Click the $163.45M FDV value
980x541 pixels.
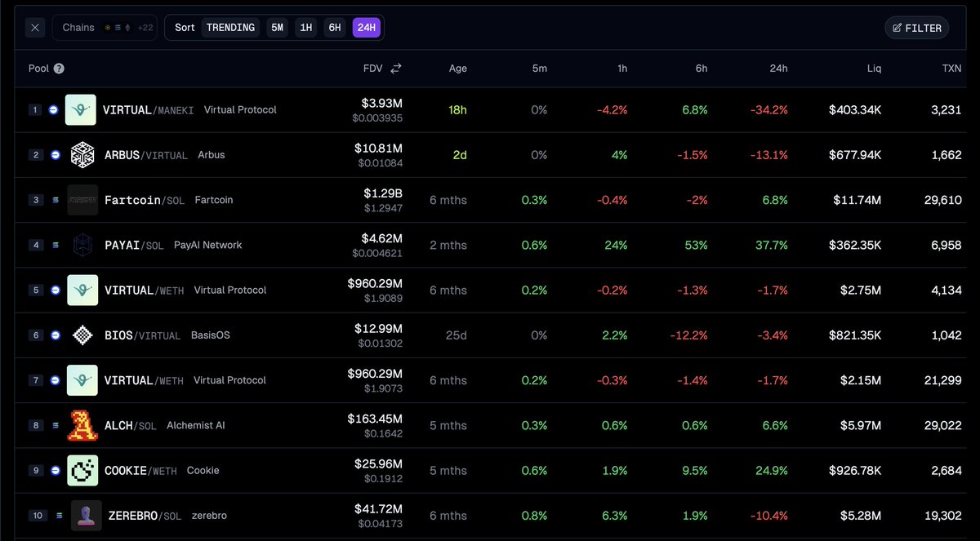(x=376, y=419)
